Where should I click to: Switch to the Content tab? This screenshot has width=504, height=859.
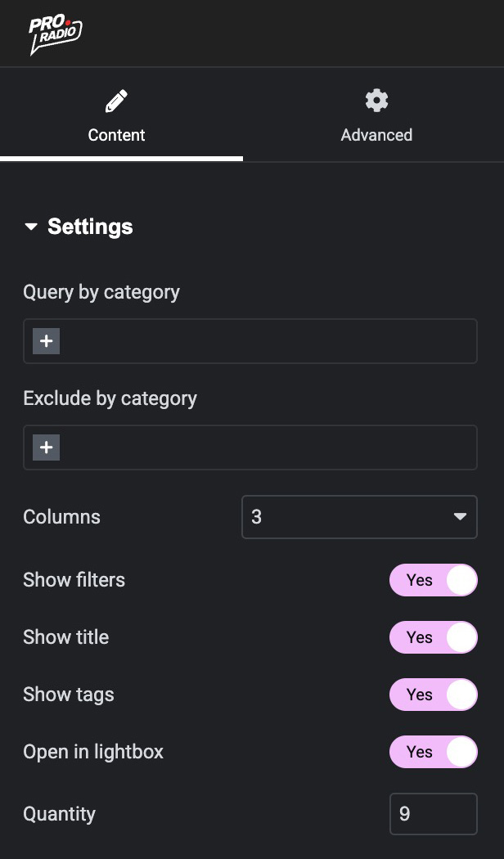117,135
